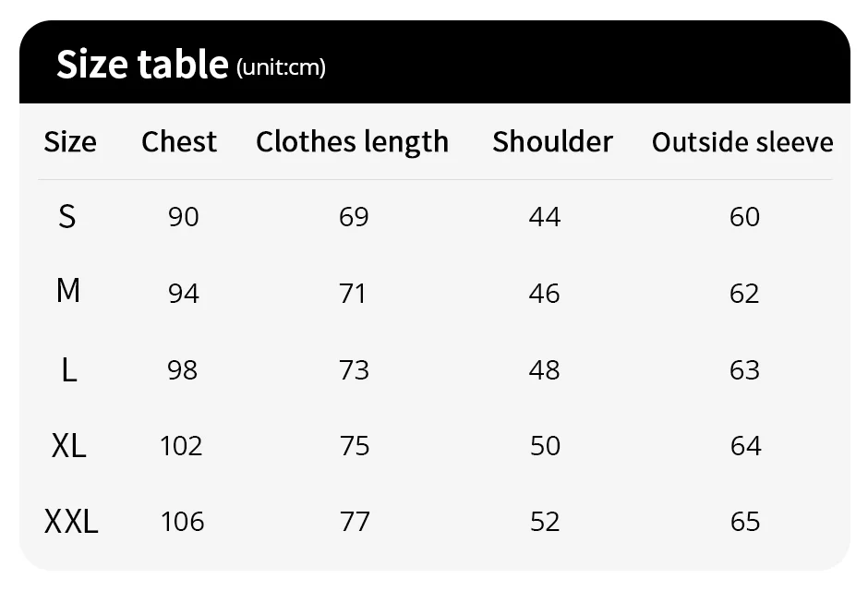This screenshot has height=591, width=868.
Task: Click the M size row label
Action: (68, 291)
